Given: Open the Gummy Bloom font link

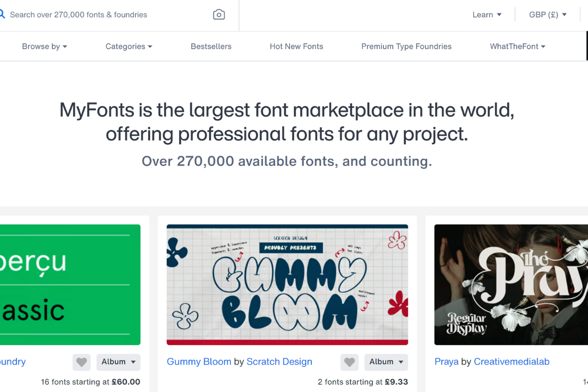Looking at the screenshot, I should pyautogui.click(x=199, y=362).
